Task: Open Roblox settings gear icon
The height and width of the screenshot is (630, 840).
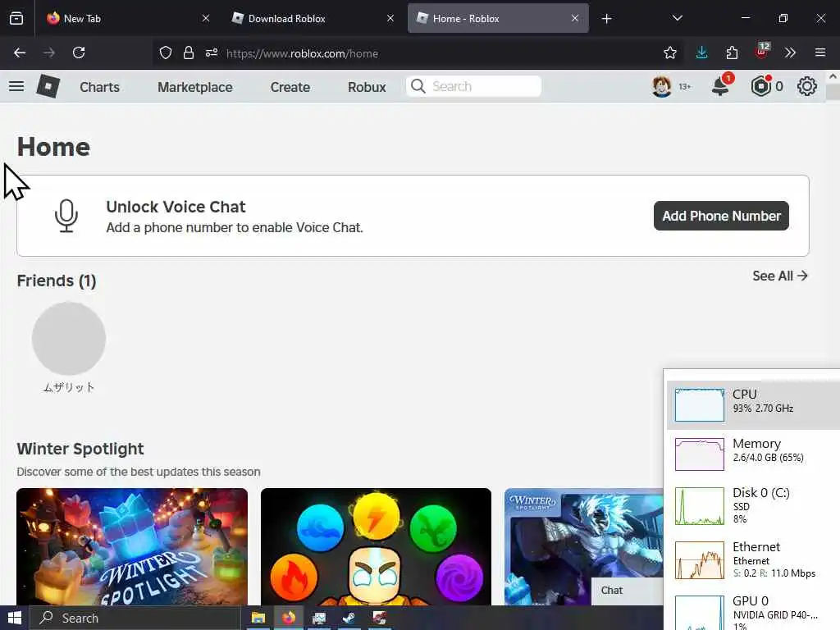Action: (x=807, y=86)
